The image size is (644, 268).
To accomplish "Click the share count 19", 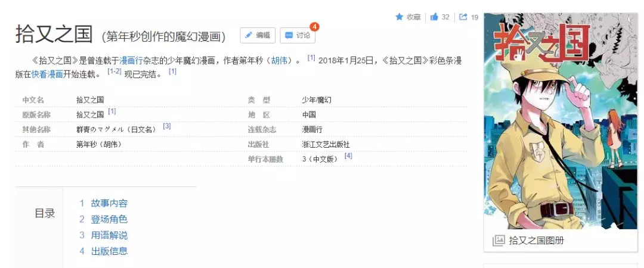I will [x=475, y=17].
